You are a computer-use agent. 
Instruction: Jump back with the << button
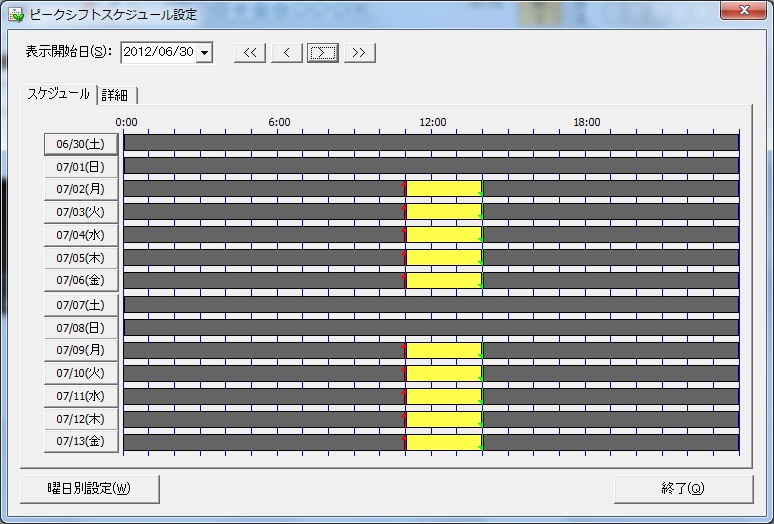pyautogui.click(x=250, y=53)
